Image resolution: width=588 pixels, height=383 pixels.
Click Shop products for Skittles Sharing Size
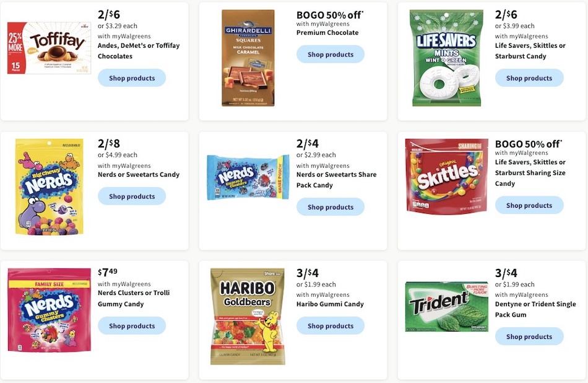coord(529,205)
